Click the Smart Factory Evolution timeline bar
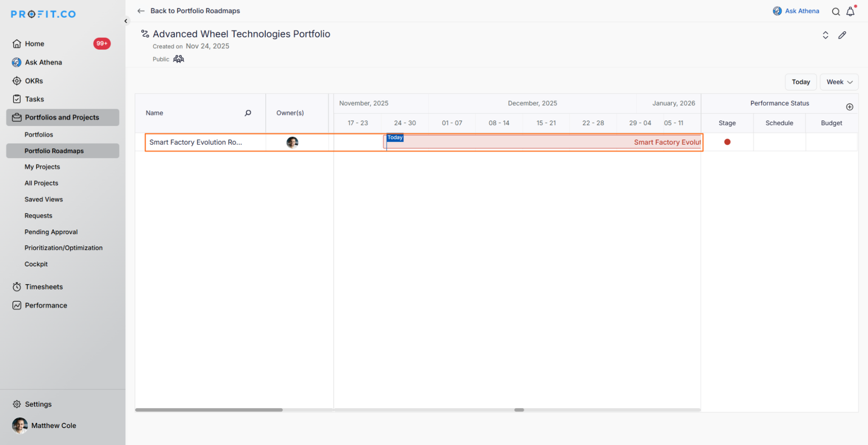Screen dimensions: 868x445 tap(543, 142)
